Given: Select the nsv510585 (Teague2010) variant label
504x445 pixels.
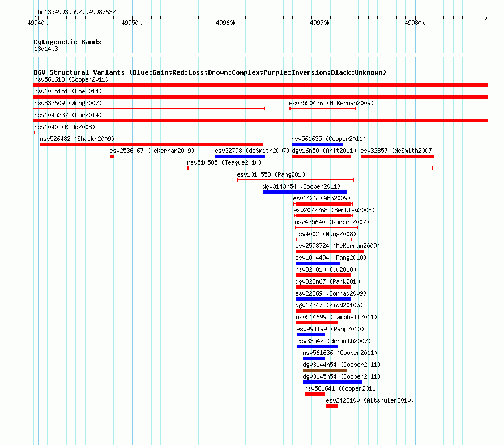Looking at the screenshot, I should point(224,162).
